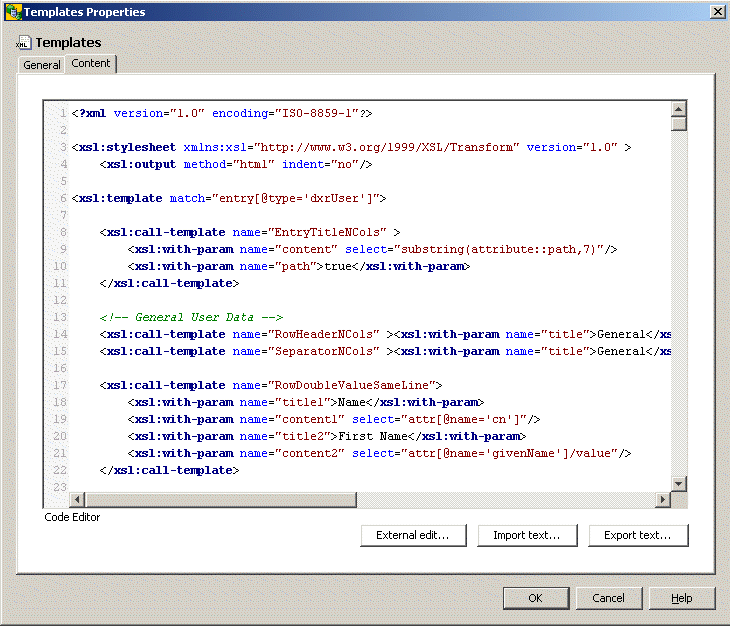The width and height of the screenshot is (730, 626).
Task: Select the Content tab
Action: click(91, 64)
